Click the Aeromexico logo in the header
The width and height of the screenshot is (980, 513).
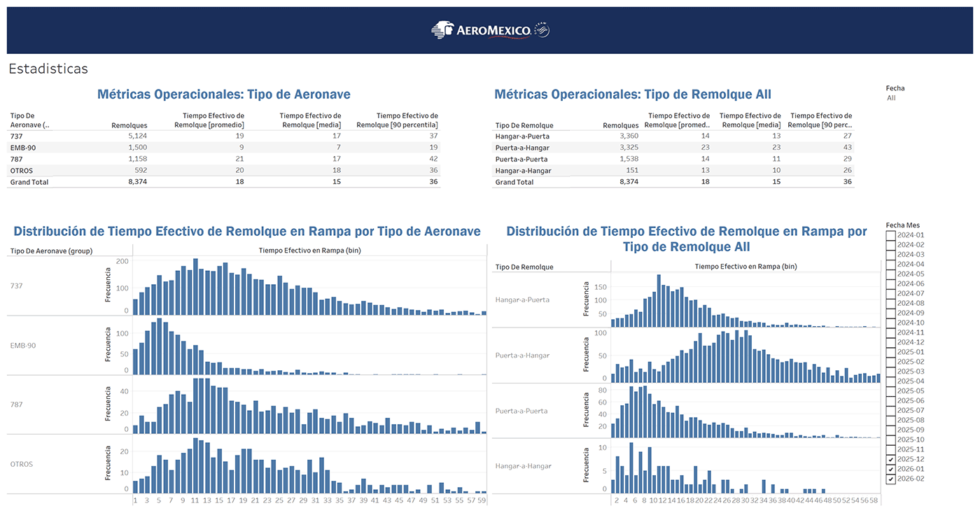click(490, 29)
